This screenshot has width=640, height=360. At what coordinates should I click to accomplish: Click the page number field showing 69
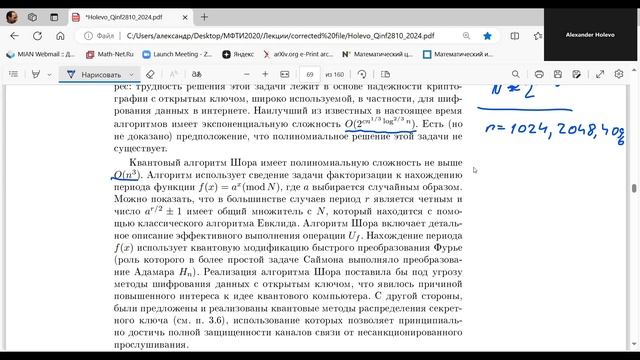click(x=309, y=74)
